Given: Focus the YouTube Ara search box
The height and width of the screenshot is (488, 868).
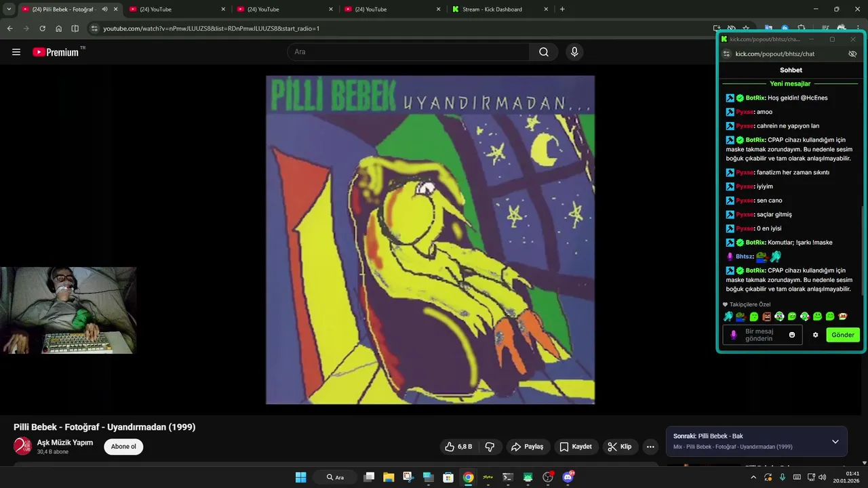Looking at the screenshot, I should pyautogui.click(x=409, y=52).
